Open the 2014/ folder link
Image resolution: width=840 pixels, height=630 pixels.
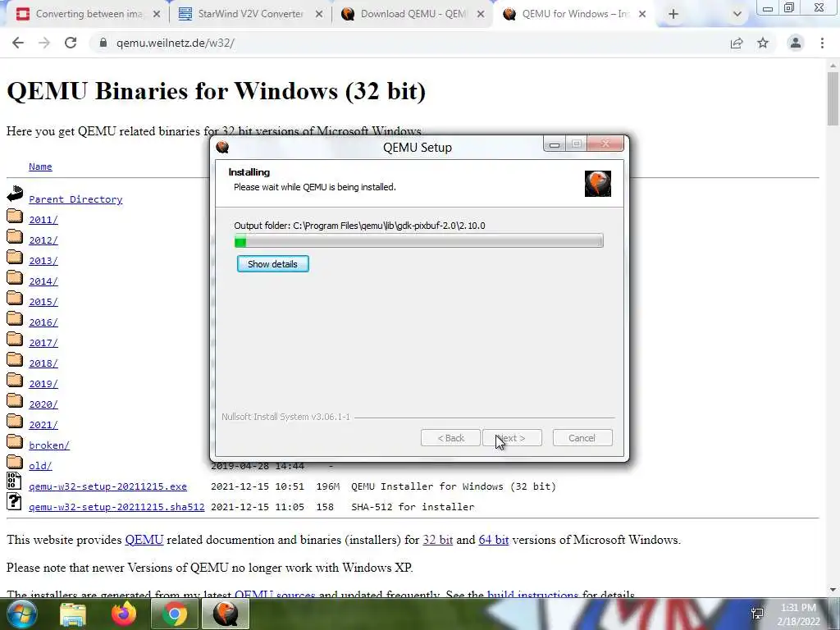tap(43, 281)
